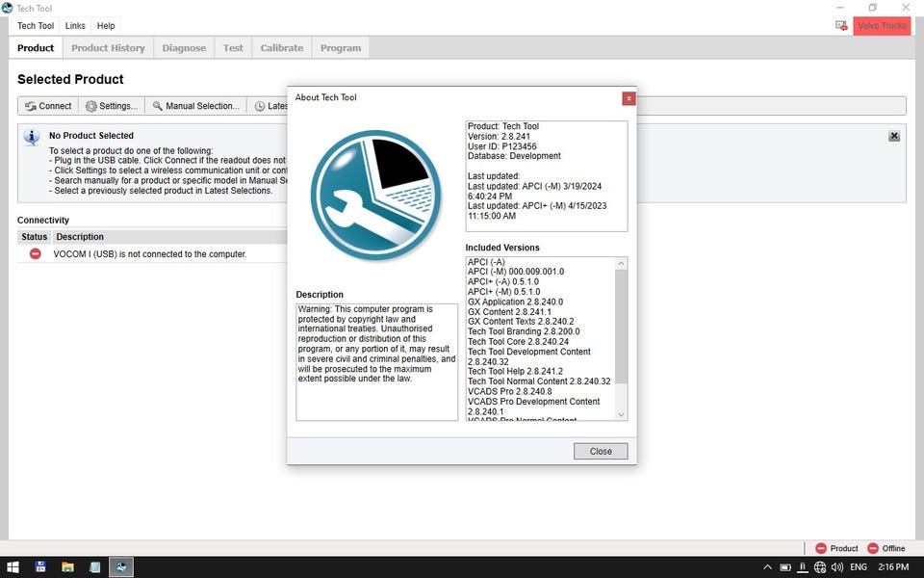Screen dimensions: 924x578
Task: Click the battery icon in system tray
Action: point(785,567)
